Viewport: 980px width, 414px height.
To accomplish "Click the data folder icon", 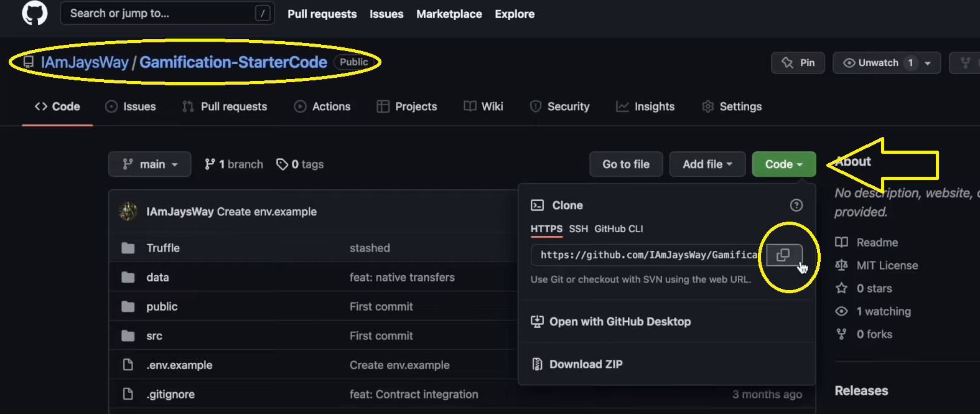I will [x=128, y=277].
